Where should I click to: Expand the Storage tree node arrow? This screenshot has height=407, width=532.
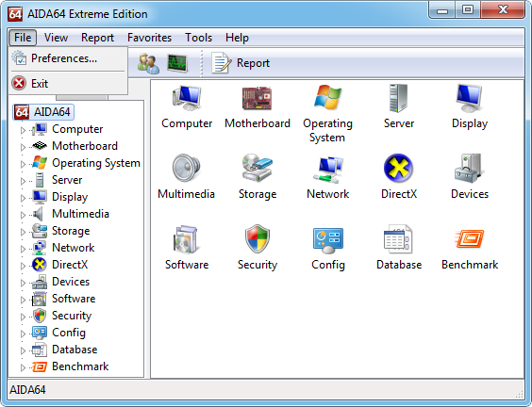click(x=23, y=232)
